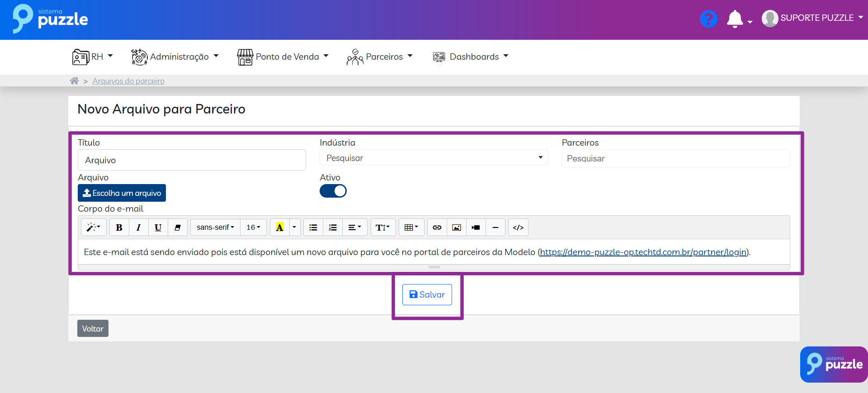The image size is (868, 393).
Task: Insert a link with the chain icon
Action: [x=437, y=227]
